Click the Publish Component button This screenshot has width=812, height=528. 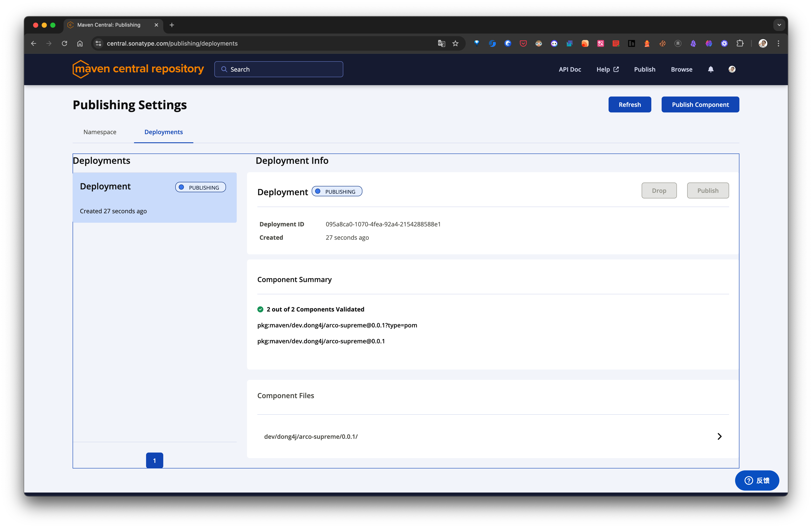point(700,104)
